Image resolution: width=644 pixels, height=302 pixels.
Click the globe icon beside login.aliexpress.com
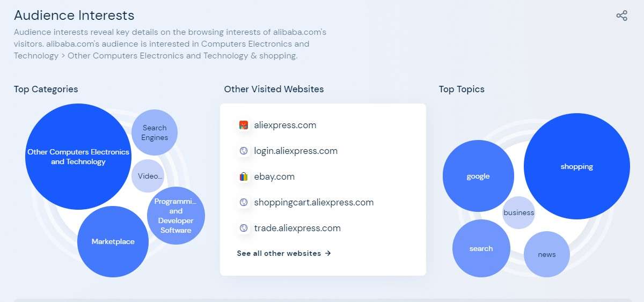point(244,151)
